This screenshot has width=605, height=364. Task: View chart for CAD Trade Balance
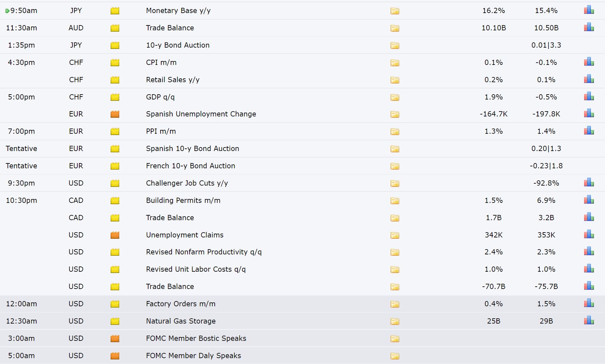[x=589, y=217]
